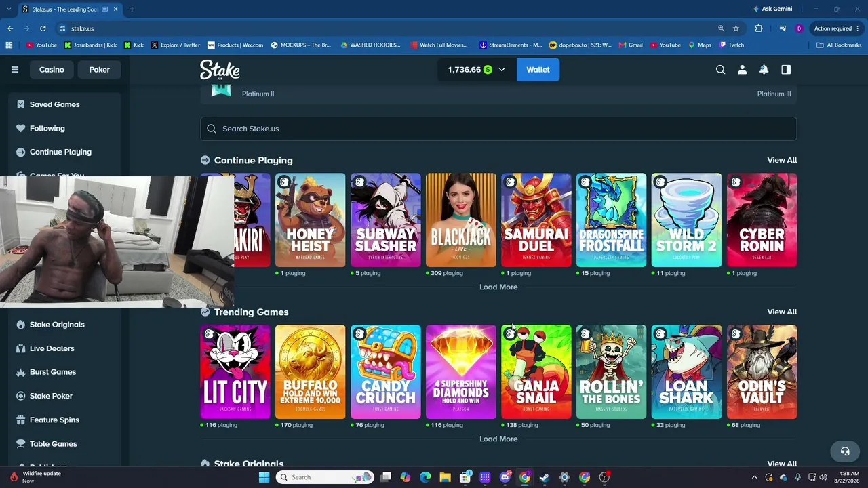The height and width of the screenshot is (488, 868).
Task: Focus the Search Stake.us input field
Action: coord(498,129)
